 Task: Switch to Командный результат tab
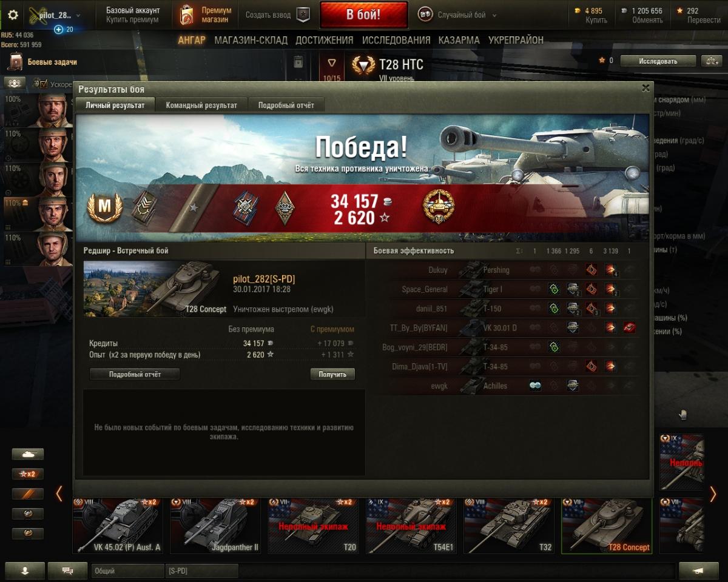(201, 105)
